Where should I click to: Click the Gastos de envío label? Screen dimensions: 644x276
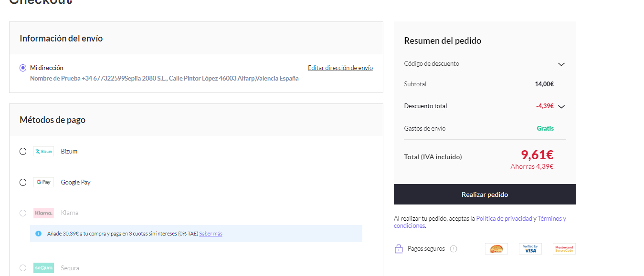coord(425,129)
